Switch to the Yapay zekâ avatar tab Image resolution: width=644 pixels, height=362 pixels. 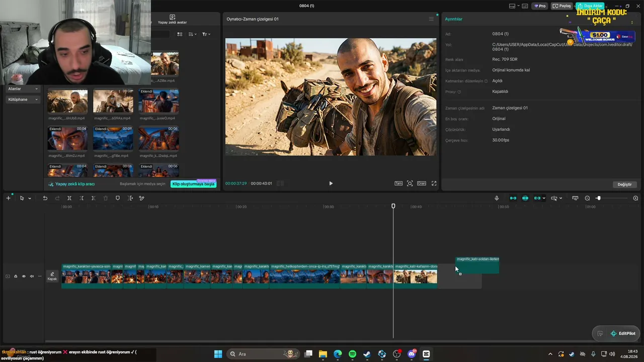(172, 20)
